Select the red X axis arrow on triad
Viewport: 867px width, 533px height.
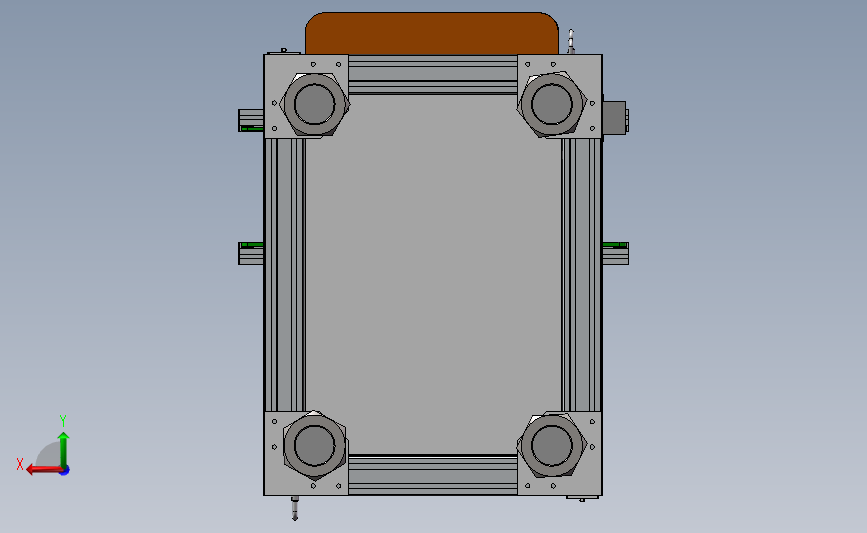coord(43,469)
